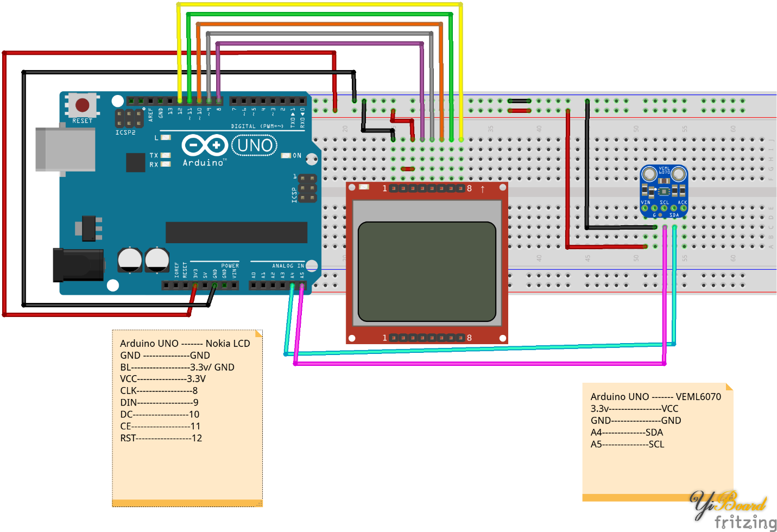The height and width of the screenshot is (532, 777).
Task: Select the Nokia LCD top pin header
Action: 427,188
